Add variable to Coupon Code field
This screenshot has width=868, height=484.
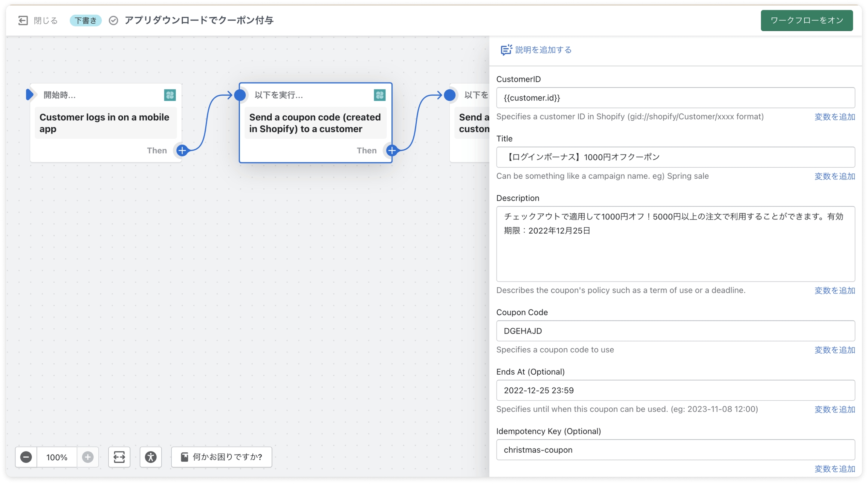point(834,350)
